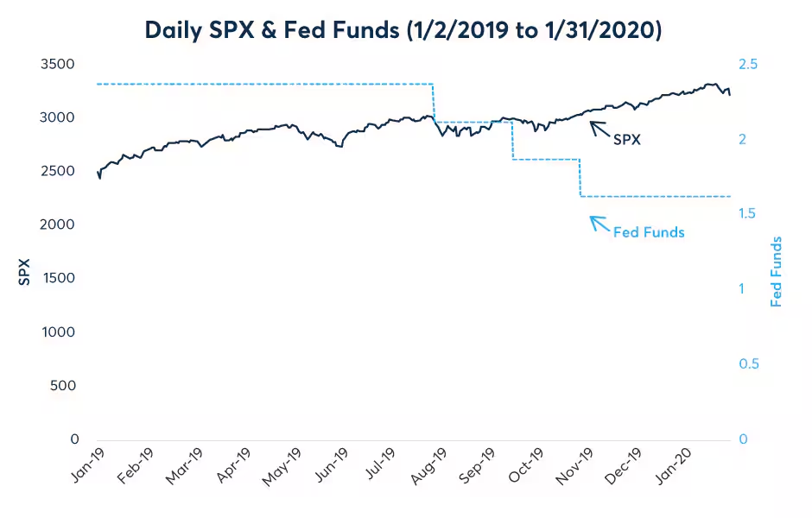Click the Fed Funds annotation text beside blue arrow
Image resolution: width=812 pixels, height=518 pixels.
649,232
